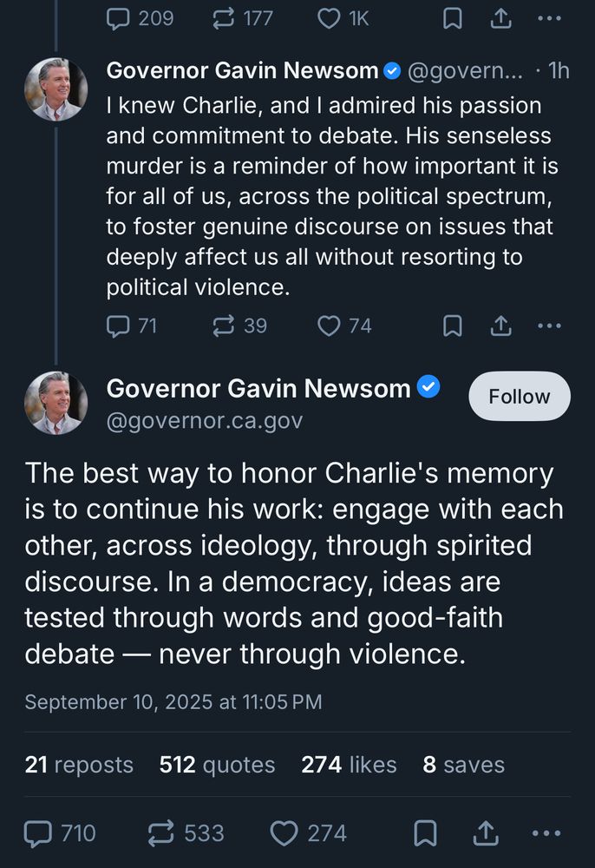Viewport: 595px width, 868px height.
Task: Toggle like on the middle tweet showing 74
Action: 330,325
